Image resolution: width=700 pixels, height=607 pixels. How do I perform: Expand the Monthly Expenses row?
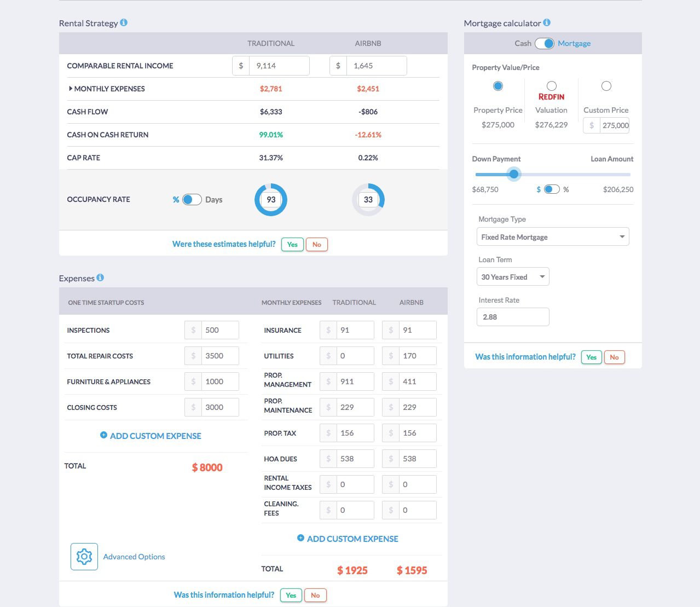tap(71, 88)
